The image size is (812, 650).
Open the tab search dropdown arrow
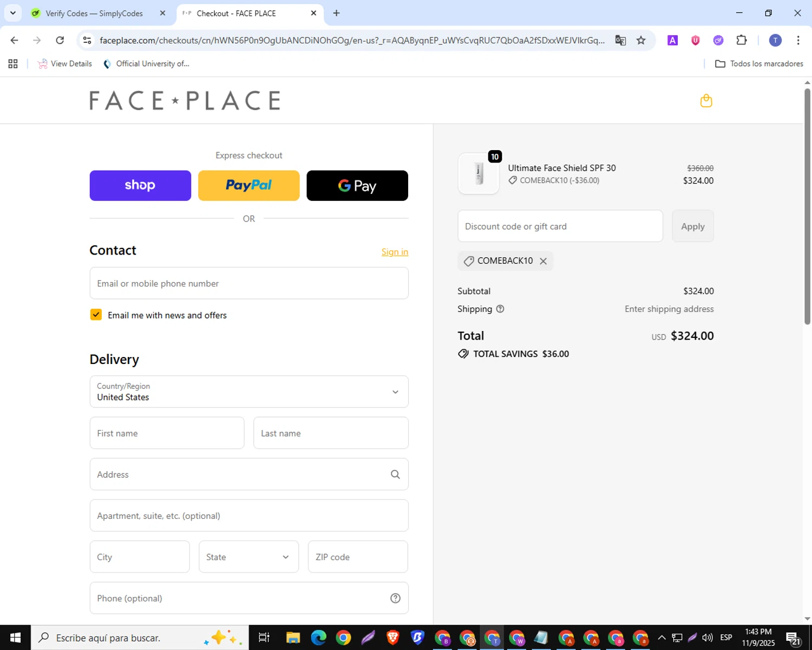coord(12,13)
